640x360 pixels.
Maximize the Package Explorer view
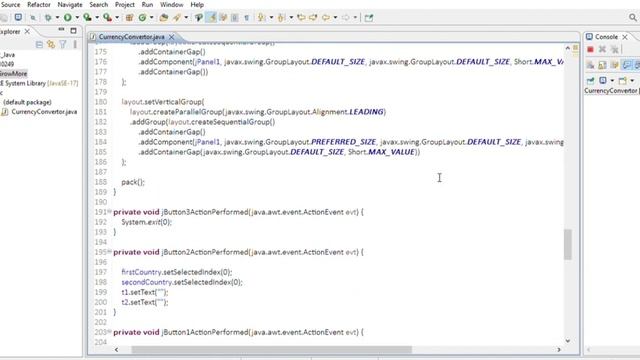click(x=73, y=30)
